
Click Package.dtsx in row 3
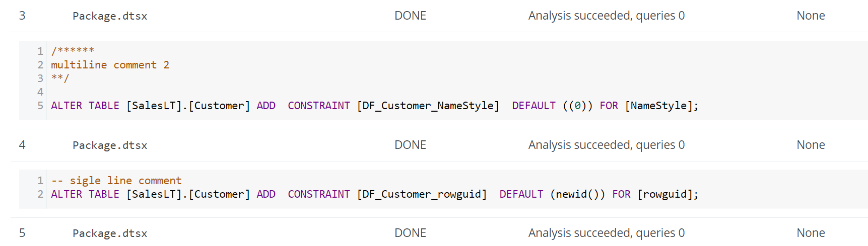point(110,16)
